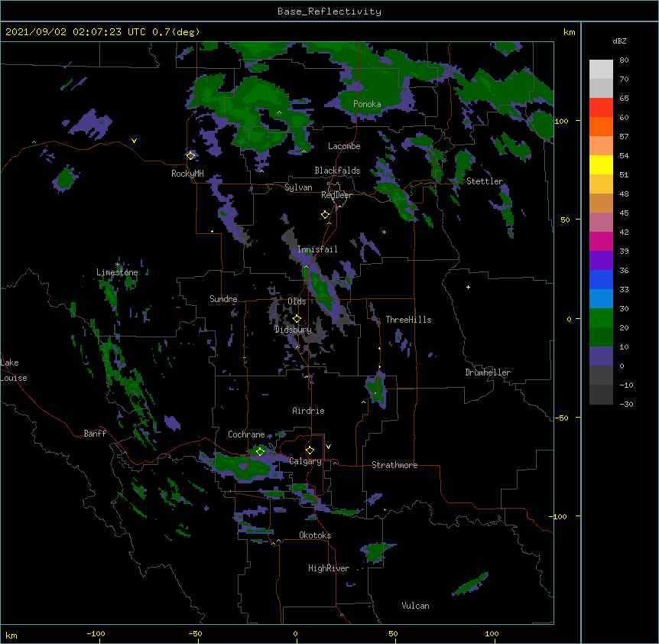Click the slate-purple 0 dBZ legend swatch
659x644 pixels.
(601, 356)
